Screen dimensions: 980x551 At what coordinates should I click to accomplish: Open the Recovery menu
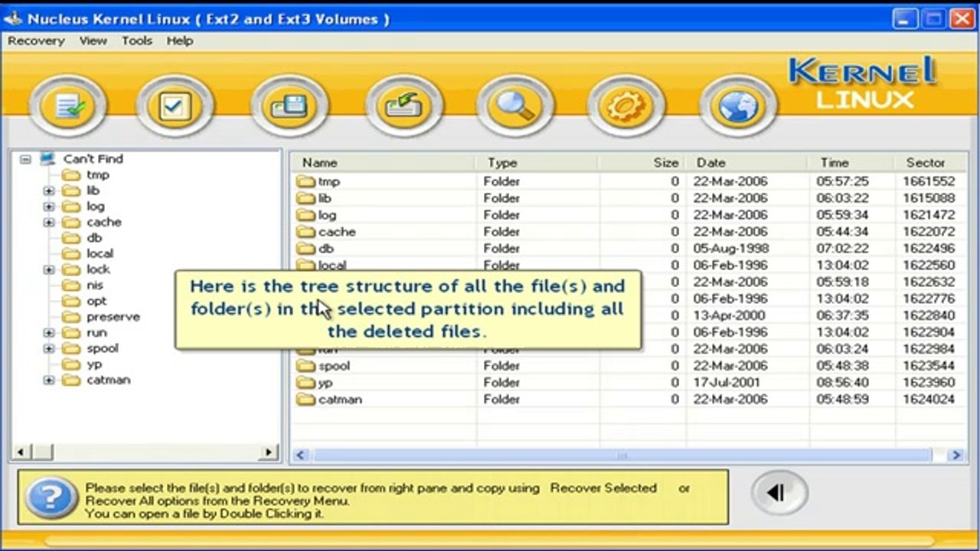tap(36, 41)
